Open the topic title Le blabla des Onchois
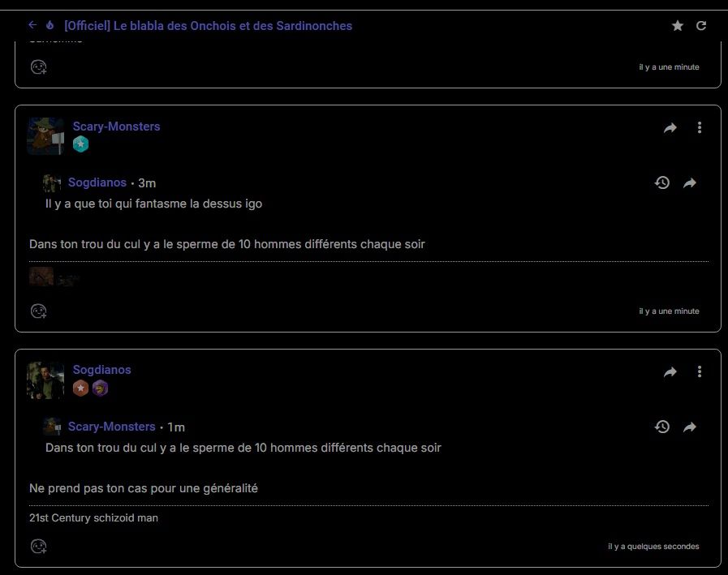This screenshot has width=728, height=575. click(208, 25)
